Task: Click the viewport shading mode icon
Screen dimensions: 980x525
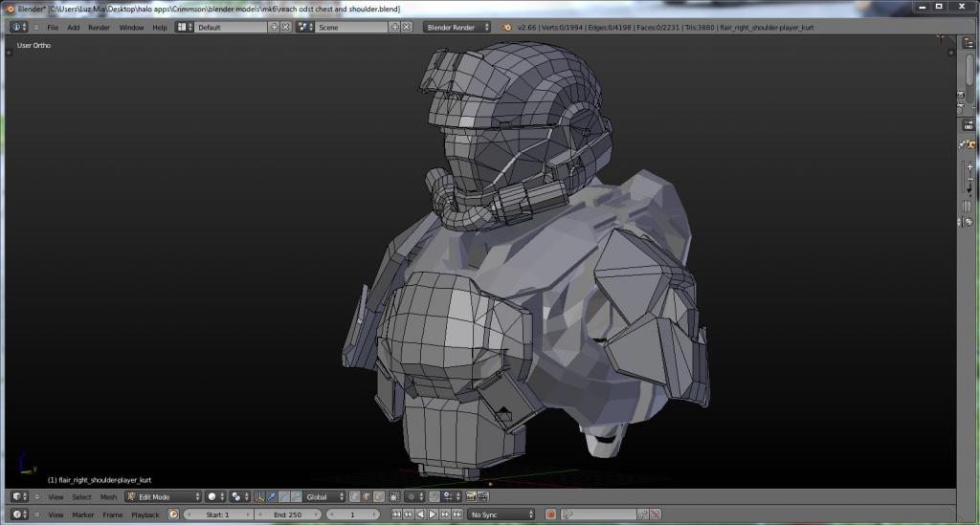Action: click(214, 497)
